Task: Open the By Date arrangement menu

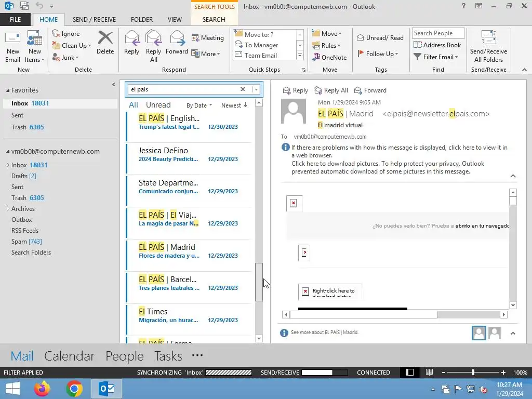Action: (x=199, y=105)
